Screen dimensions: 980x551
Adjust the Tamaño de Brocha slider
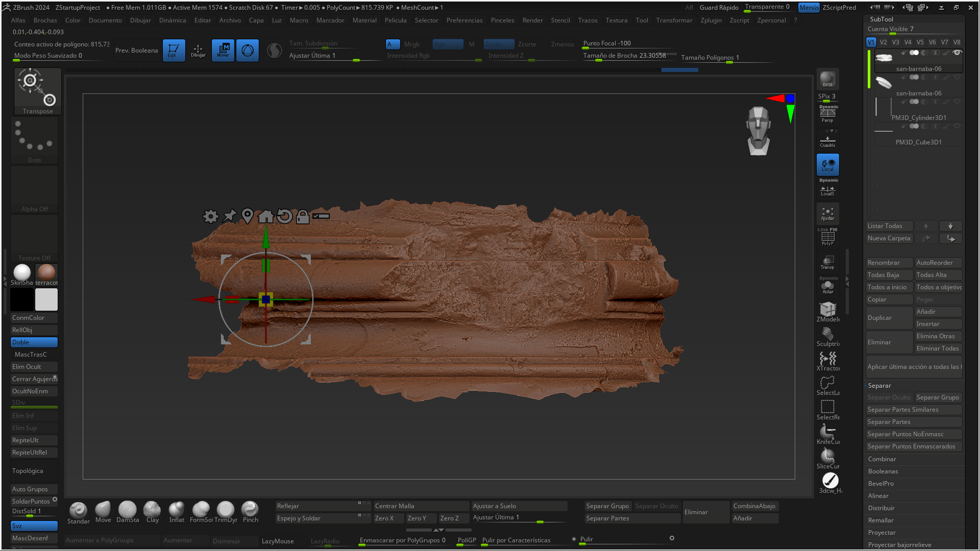click(x=624, y=56)
